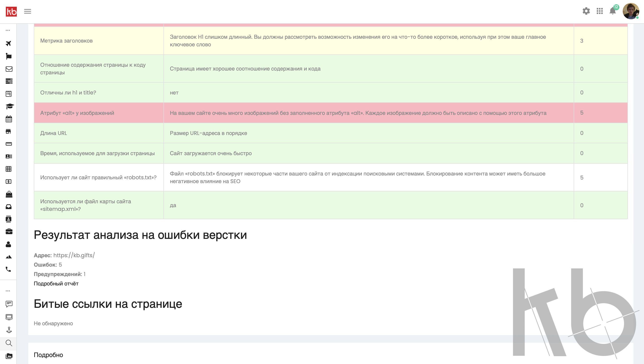644x364 pixels.
Task: Open the phone icon in sidebar
Action: point(9,269)
